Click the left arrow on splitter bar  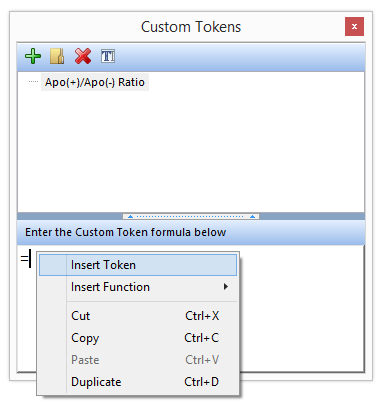[x=130, y=217]
